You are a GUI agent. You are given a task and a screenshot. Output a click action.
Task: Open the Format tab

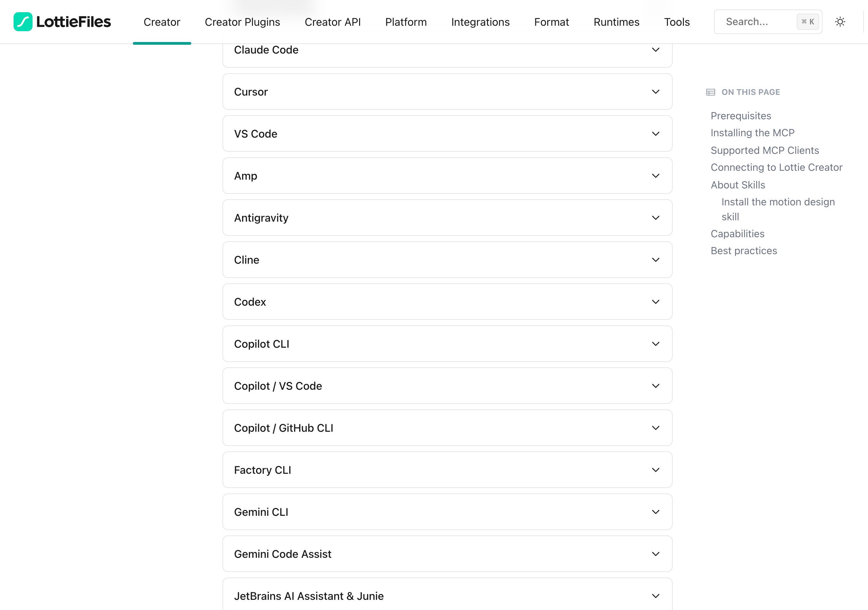[552, 22]
